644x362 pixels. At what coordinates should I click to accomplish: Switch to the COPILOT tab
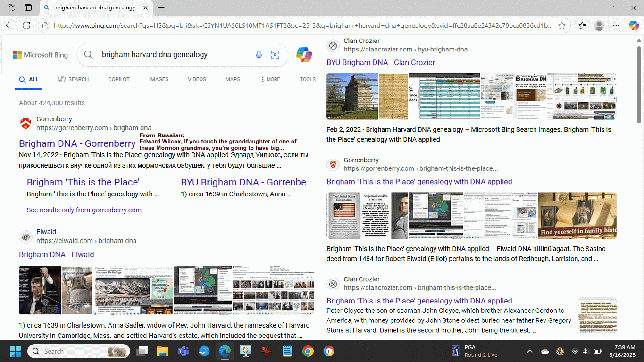click(x=119, y=79)
